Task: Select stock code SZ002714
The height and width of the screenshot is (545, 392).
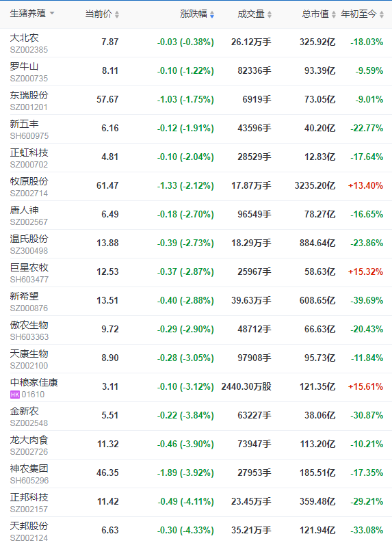Action: [x=29, y=194]
